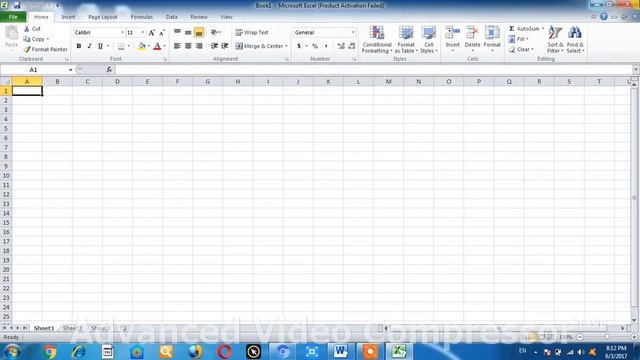Open Conditional Formatting menu

point(377,39)
